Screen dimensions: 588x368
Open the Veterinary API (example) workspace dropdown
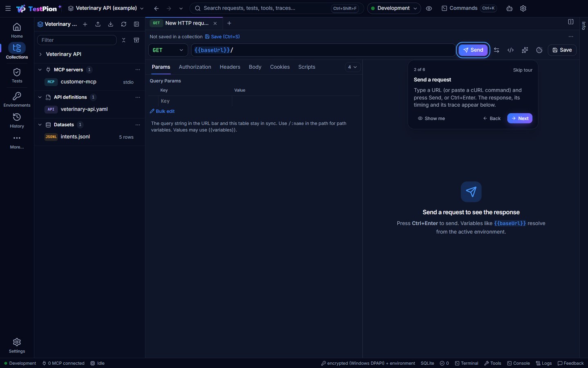pyautogui.click(x=106, y=8)
